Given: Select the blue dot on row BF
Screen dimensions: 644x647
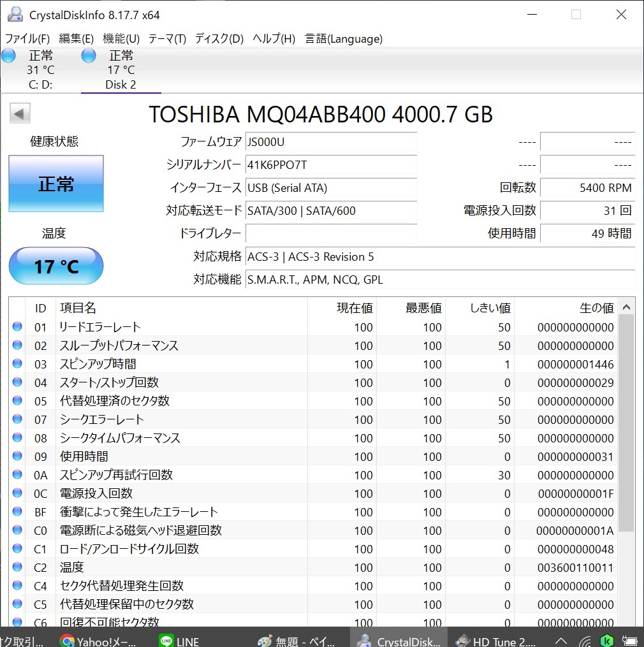Looking at the screenshot, I should click(17, 512).
